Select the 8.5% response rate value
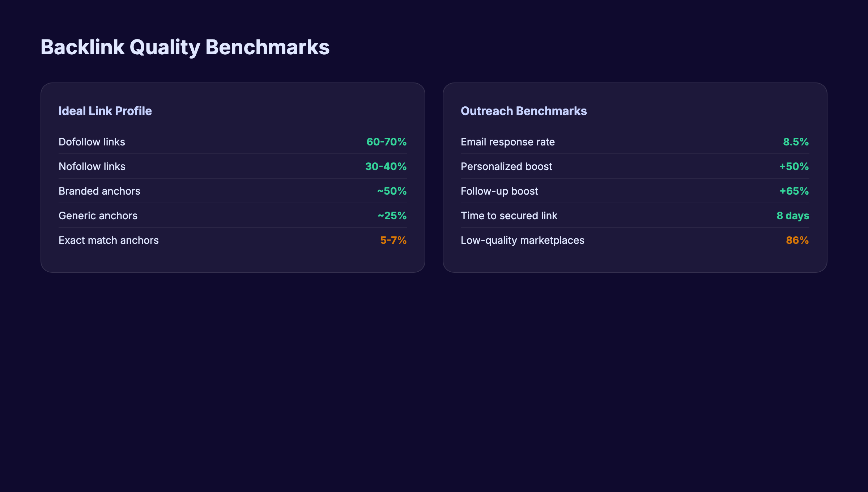The height and width of the screenshot is (492, 868). click(x=796, y=142)
